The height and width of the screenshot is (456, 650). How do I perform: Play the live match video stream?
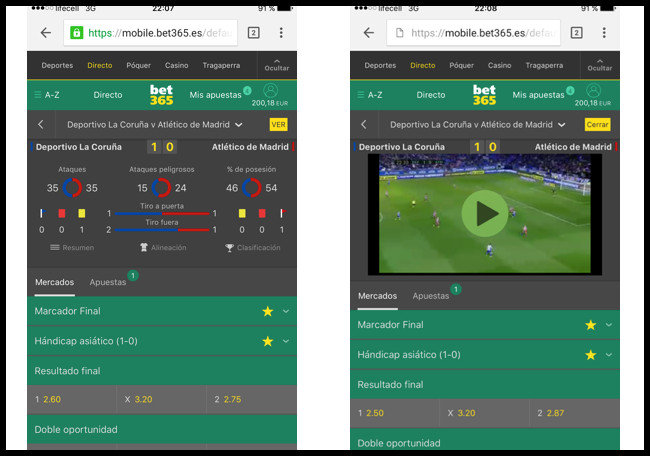tap(485, 213)
